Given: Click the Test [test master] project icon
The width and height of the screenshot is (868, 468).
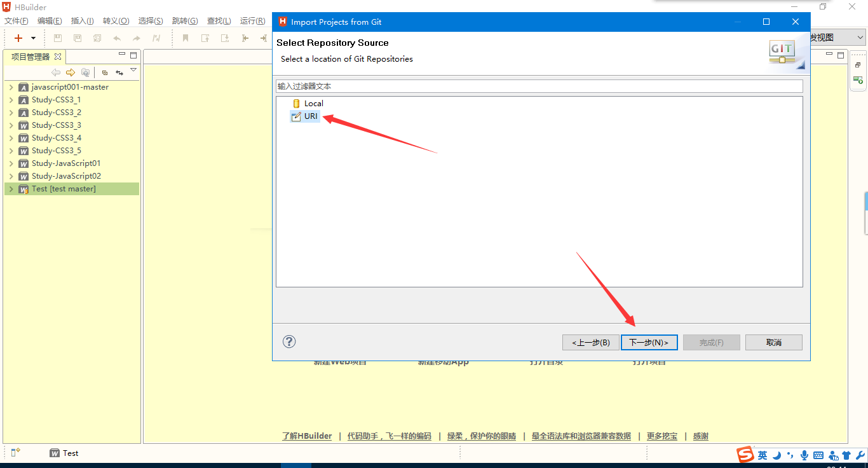Looking at the screenshot, I should tap(24, 189).
